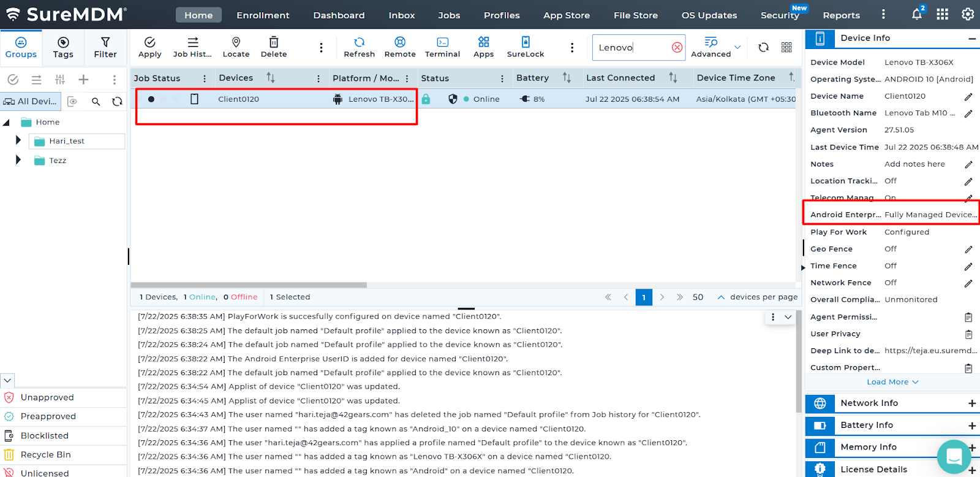980x477 pixels.
Task: Open the Inbox tab
Action: click(x=402, y=15)
